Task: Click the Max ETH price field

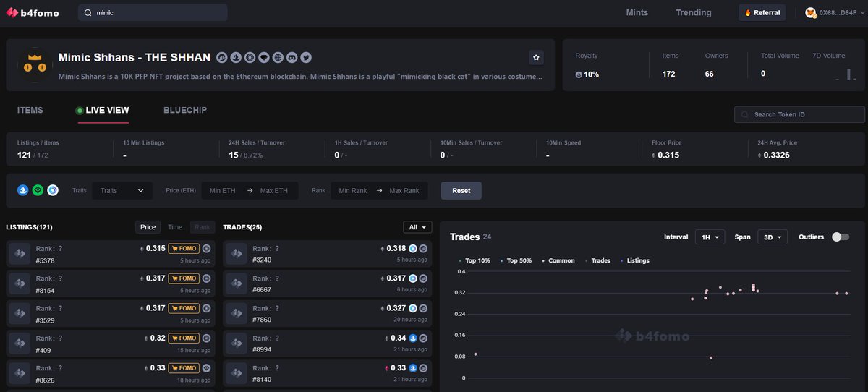Action: click(274, 191)
